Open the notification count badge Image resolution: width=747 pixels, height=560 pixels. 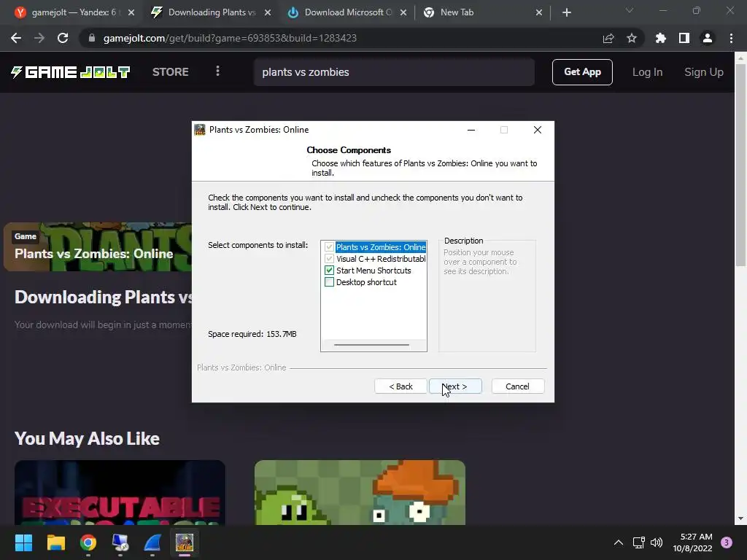point(727,542)
